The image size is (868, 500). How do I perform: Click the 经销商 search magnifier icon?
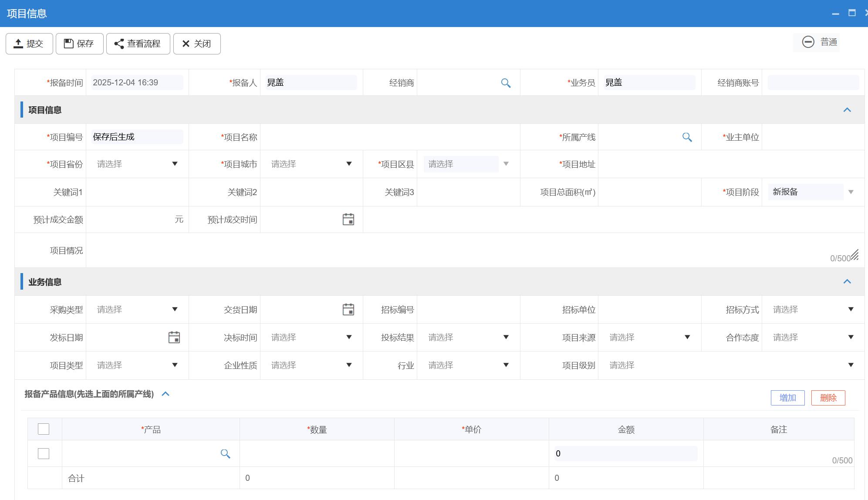point(505,83)
